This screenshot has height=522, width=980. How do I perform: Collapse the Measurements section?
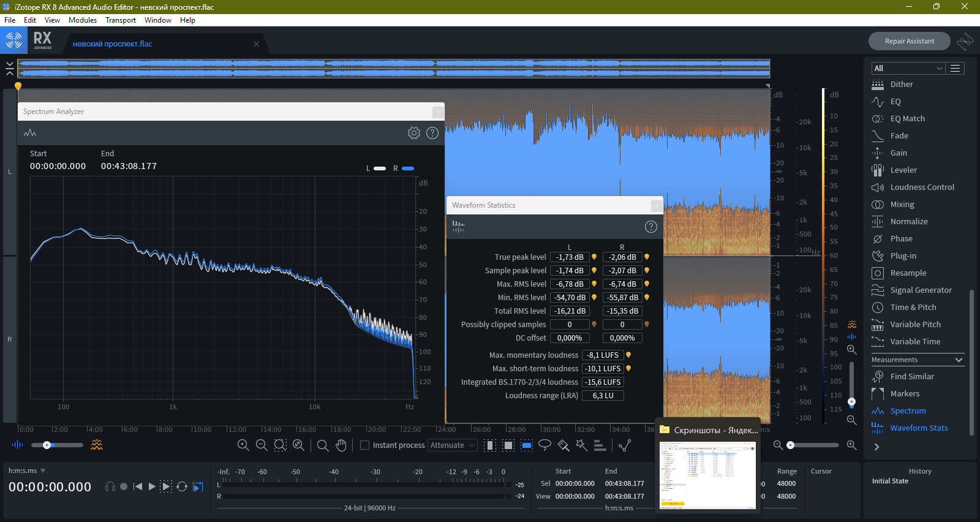[959, 360]
